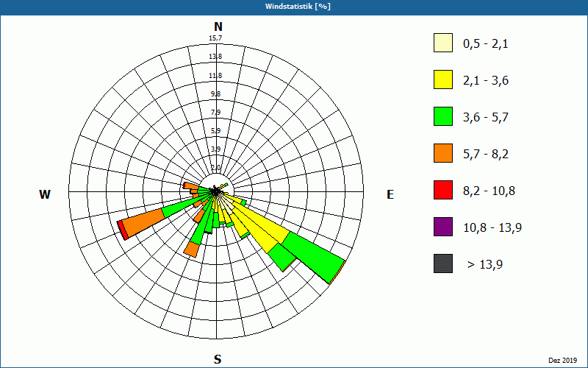The height and width of the screenshot is (368, 588).
Task: Click the orange 5,7 - 8,2 legend swatch
Action: point(443,153)
